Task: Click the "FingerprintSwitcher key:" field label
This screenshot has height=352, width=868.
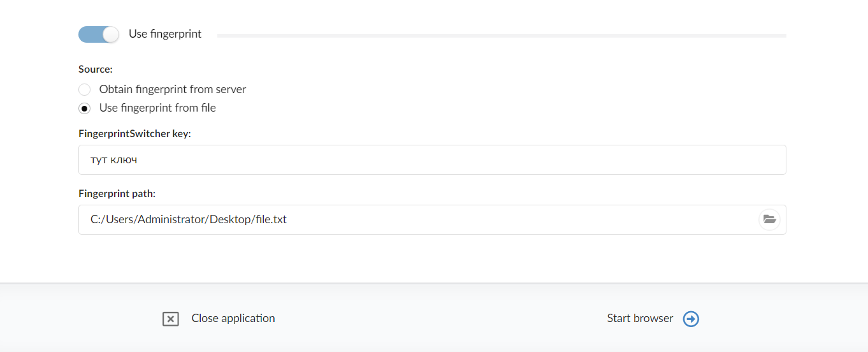Action: click(x=134, y=134)
